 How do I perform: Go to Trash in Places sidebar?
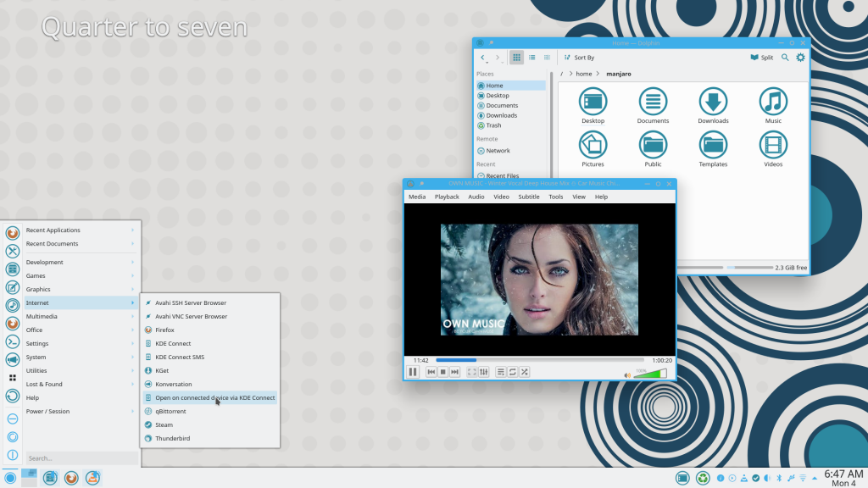coord(493,125)
